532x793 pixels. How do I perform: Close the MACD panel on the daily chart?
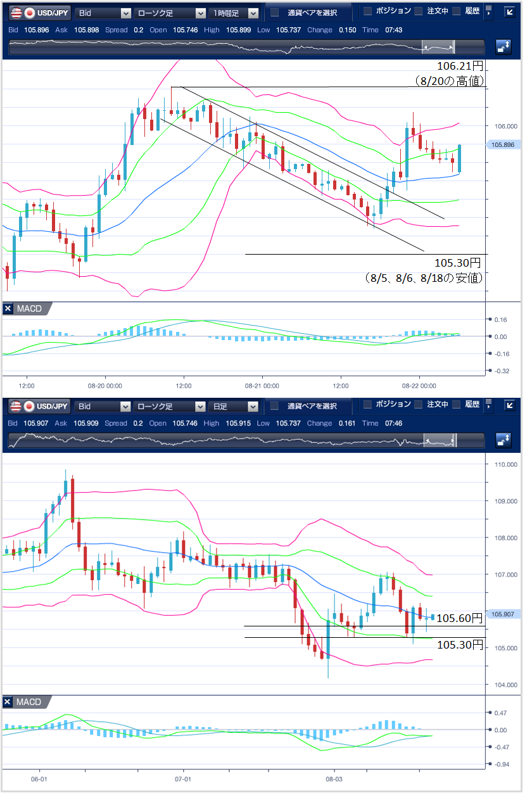(x=8, y=702)
